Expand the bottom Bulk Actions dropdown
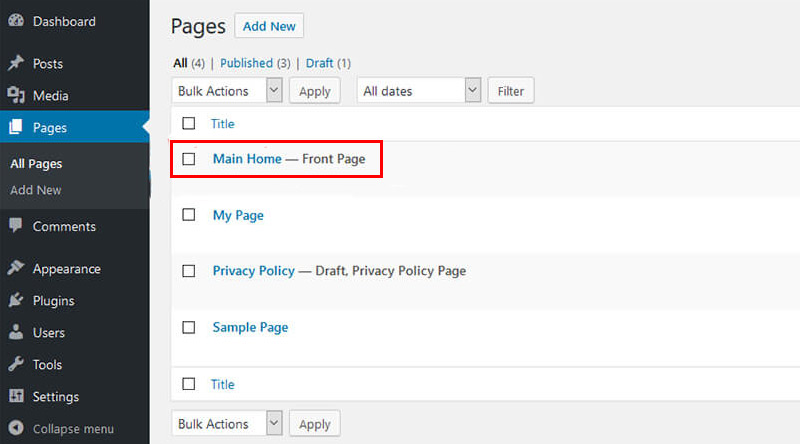 coord(227,424)
